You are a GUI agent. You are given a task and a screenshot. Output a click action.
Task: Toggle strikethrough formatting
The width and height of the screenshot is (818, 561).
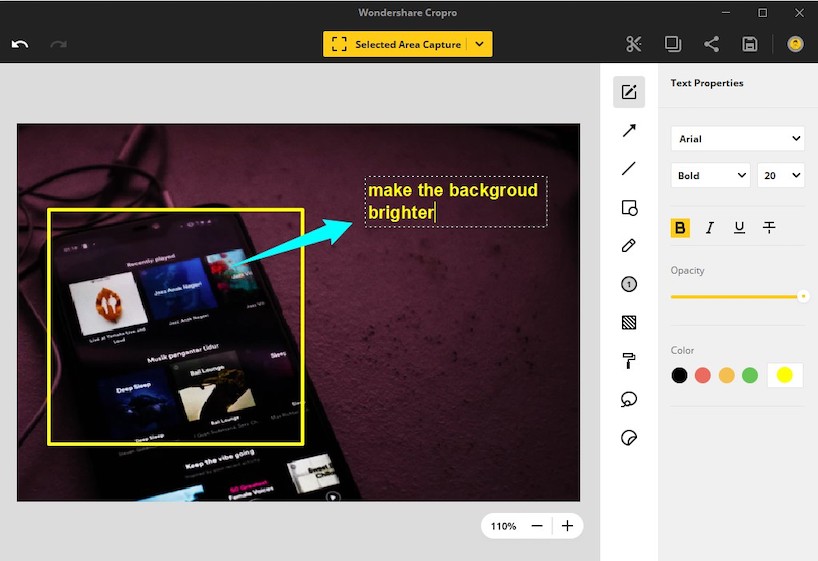[x=769, y=228]
